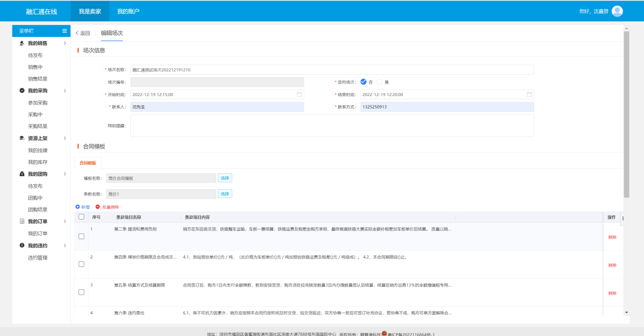This screenshot has height=336, width=644.
Task: Toggle the 我的订单 section chevron
Action: (65, 222)
